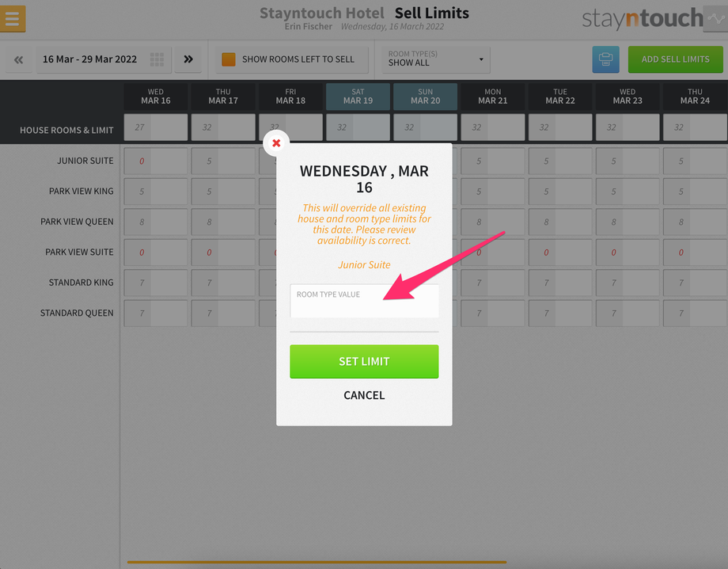This screenshot has height=569, width=728.
Task: Go to next date range
Action: (x=188, y=59)
